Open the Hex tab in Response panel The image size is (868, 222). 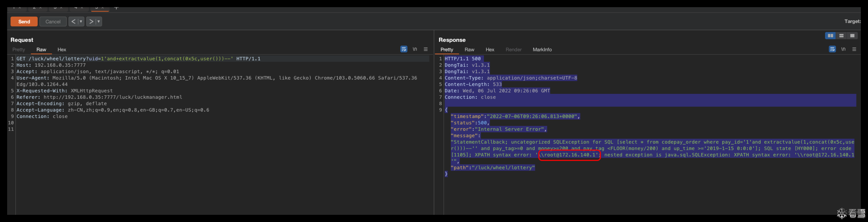pos(490,50)
